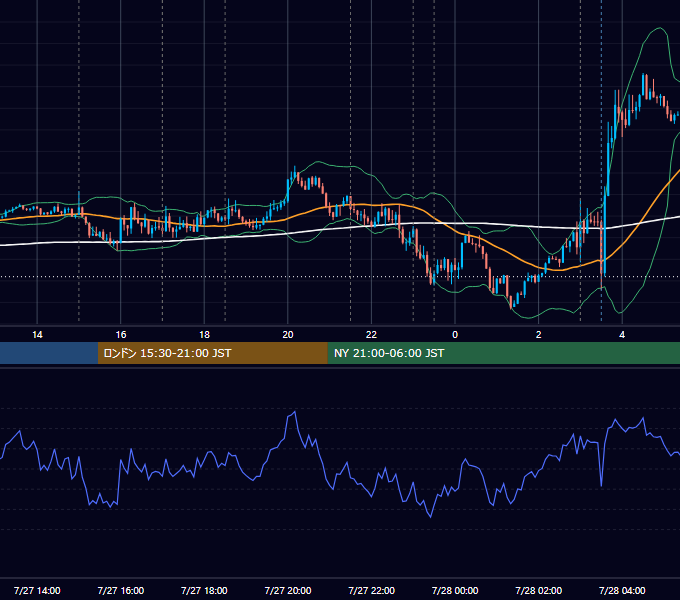Click the NY 21:00-06:00 JST session bar
The height and width of the screenshot is (600, 680).
[x=503, y=353]
